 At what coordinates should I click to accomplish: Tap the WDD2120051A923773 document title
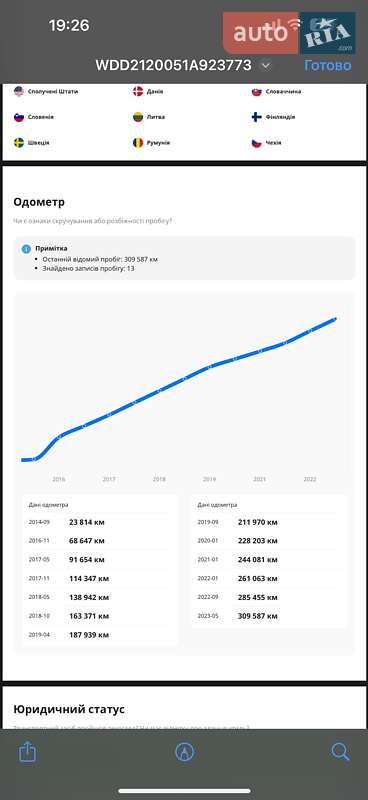pyautogui.click(x=173, y=65)
